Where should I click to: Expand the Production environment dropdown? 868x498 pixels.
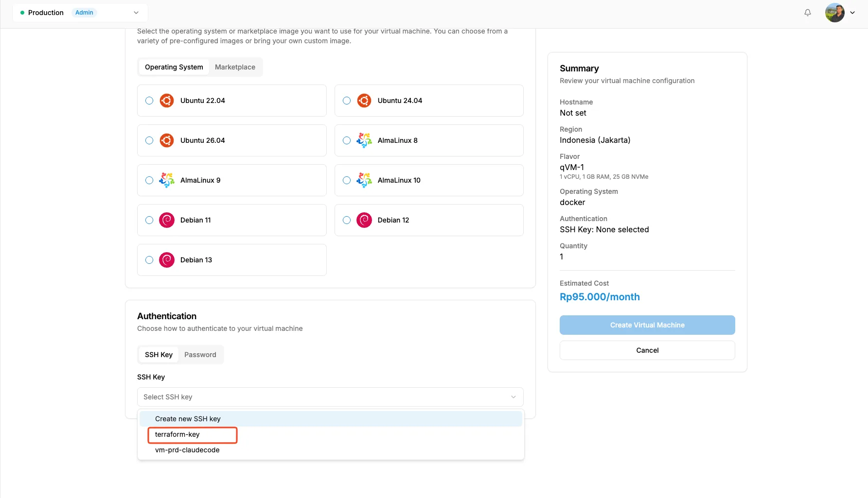pyautogui.click(x=80, y=13)
